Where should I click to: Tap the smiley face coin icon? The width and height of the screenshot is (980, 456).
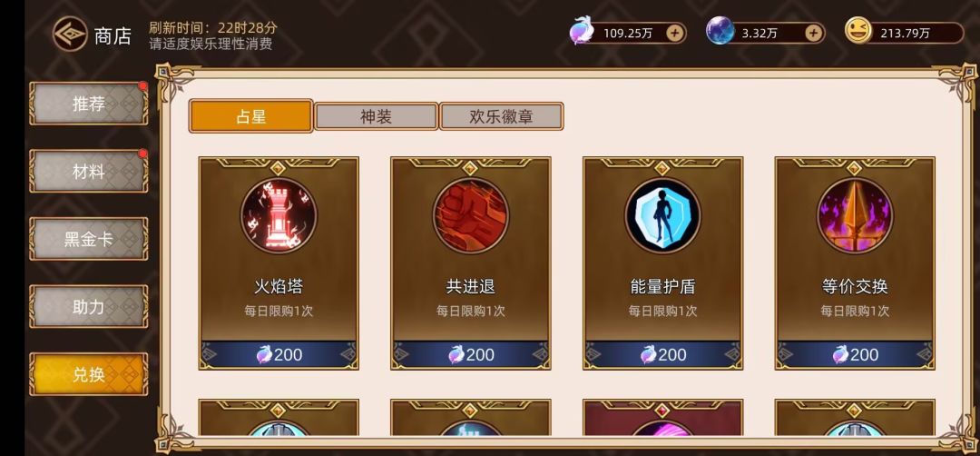click(858, 31)
